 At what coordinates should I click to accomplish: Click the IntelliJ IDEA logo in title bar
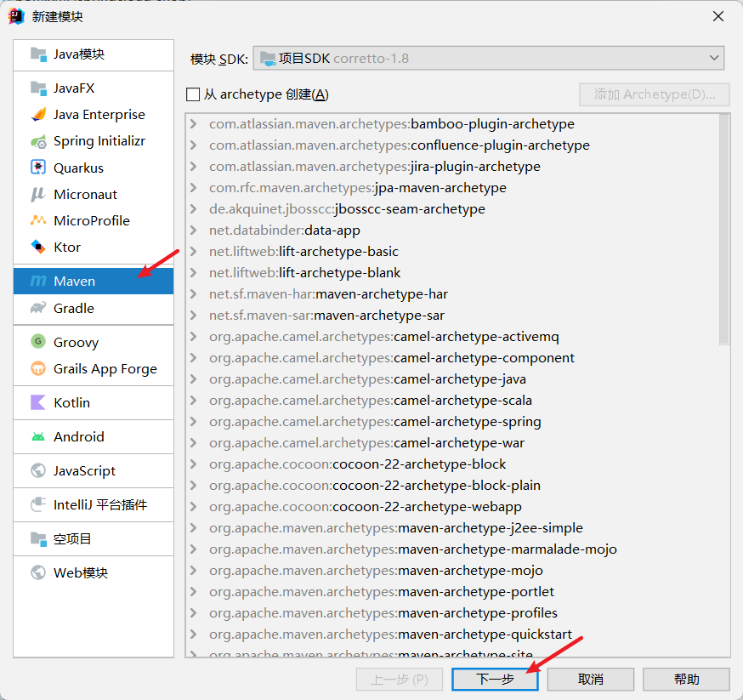16,16
